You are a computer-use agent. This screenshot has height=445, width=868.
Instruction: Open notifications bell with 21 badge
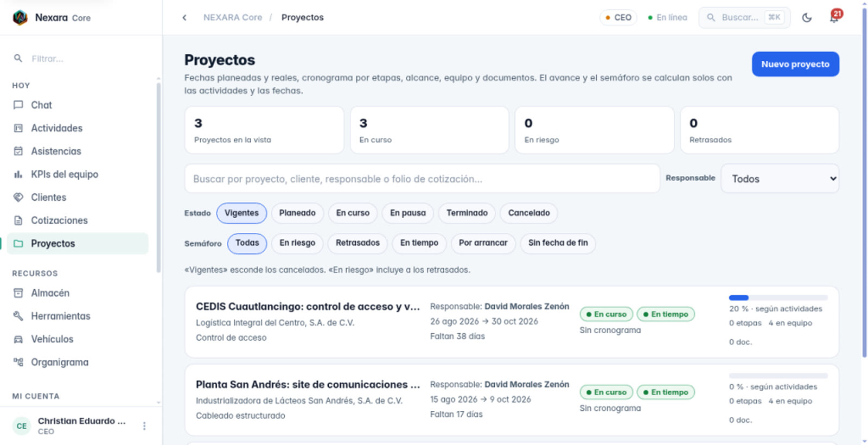[835, 17]
